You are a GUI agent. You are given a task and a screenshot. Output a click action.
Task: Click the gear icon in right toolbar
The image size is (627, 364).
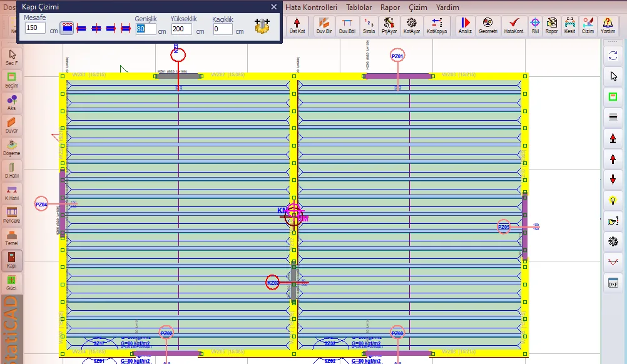click(613, 241)
